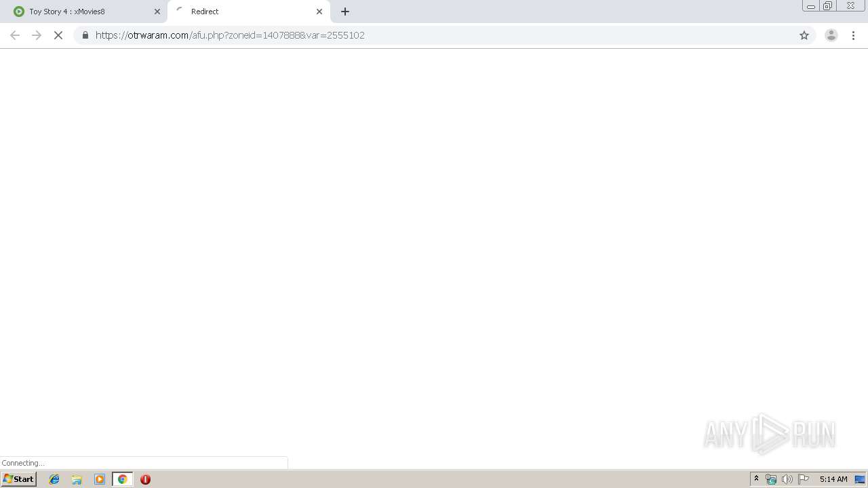Open the network status tray icon

click(771, 479)
